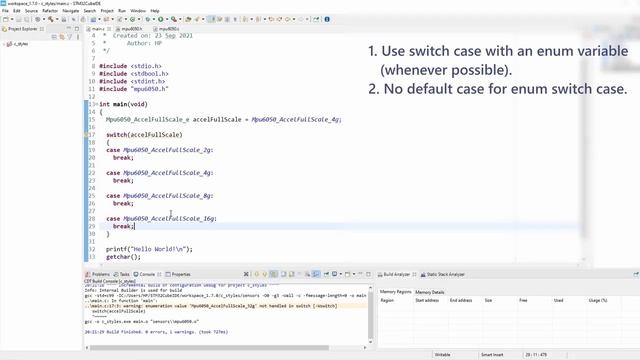Click the blue information icon in toolbar
This screenshot has width=640, height=360.
pos(327,19)
